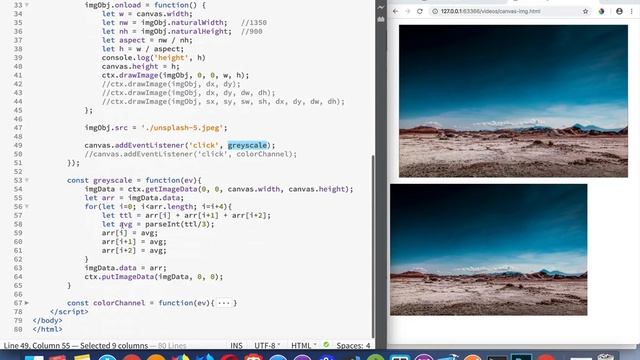Click the lower canvas image to apply greyscale

489,250
